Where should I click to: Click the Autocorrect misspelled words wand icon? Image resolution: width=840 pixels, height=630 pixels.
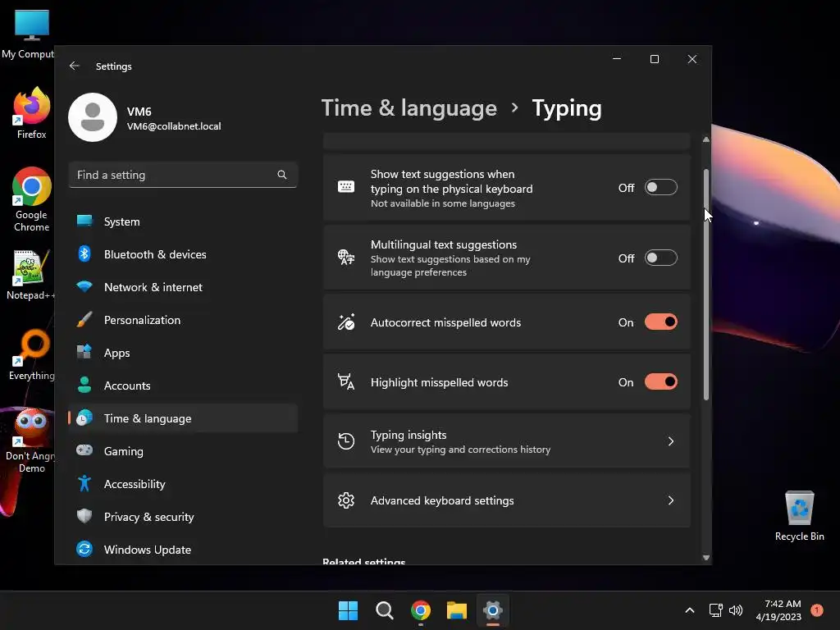[x=346, y=322]
